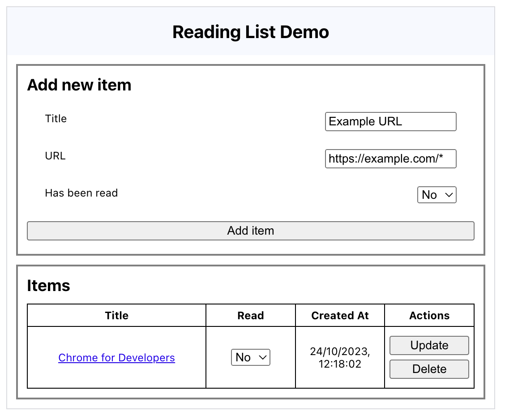
Task: Open the Chrome for Developers link
Action: pos(116,357)
